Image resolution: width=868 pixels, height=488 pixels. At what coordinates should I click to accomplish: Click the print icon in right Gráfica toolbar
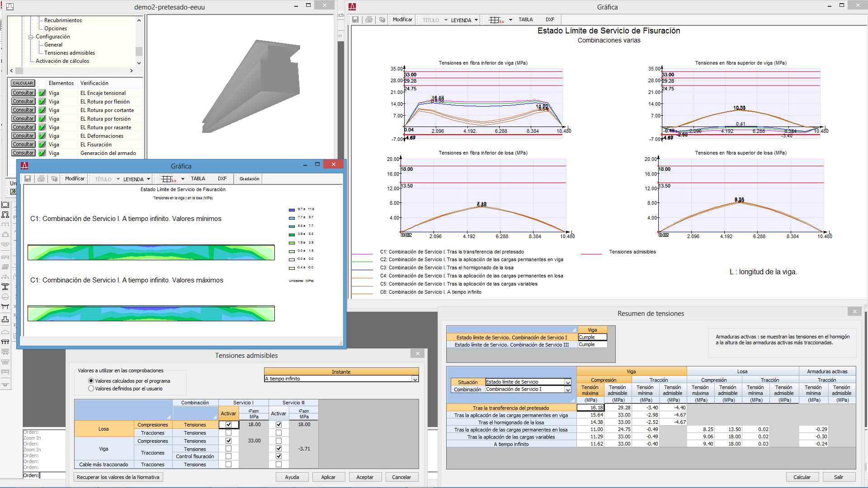click(369, 20)
